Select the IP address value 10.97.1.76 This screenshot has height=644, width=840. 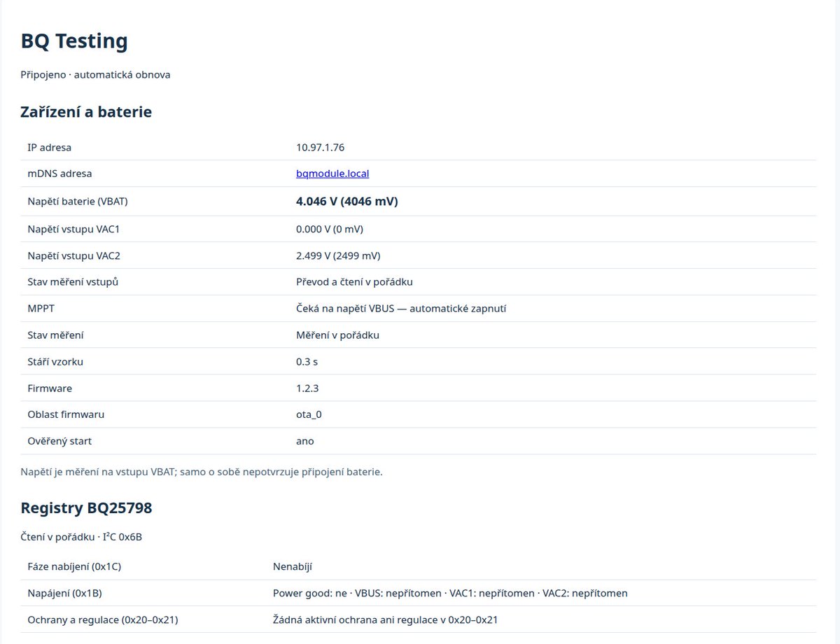(320, 147)
